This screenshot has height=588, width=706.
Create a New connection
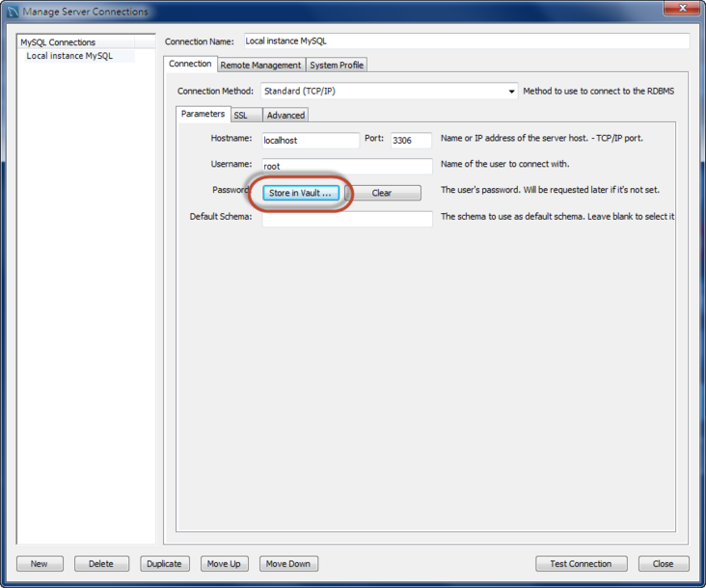(x=40, y=564)
